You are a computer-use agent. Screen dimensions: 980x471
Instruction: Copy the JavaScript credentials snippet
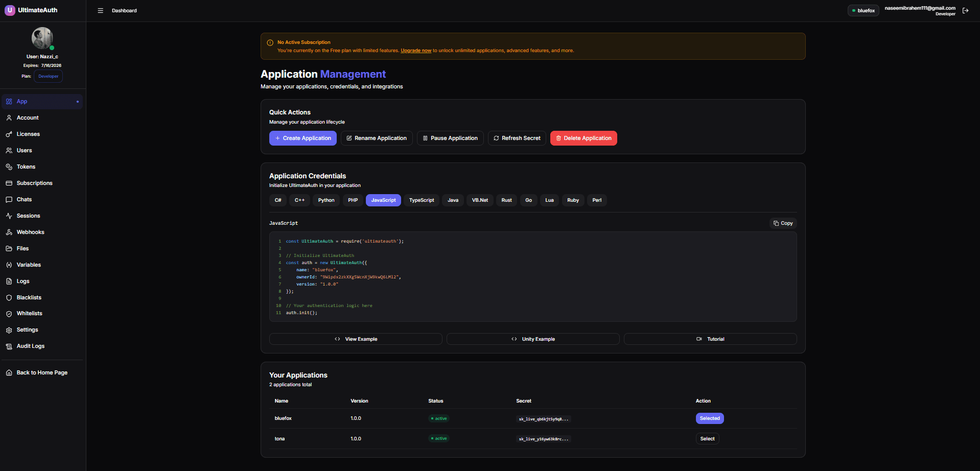(x=783, y=223)
